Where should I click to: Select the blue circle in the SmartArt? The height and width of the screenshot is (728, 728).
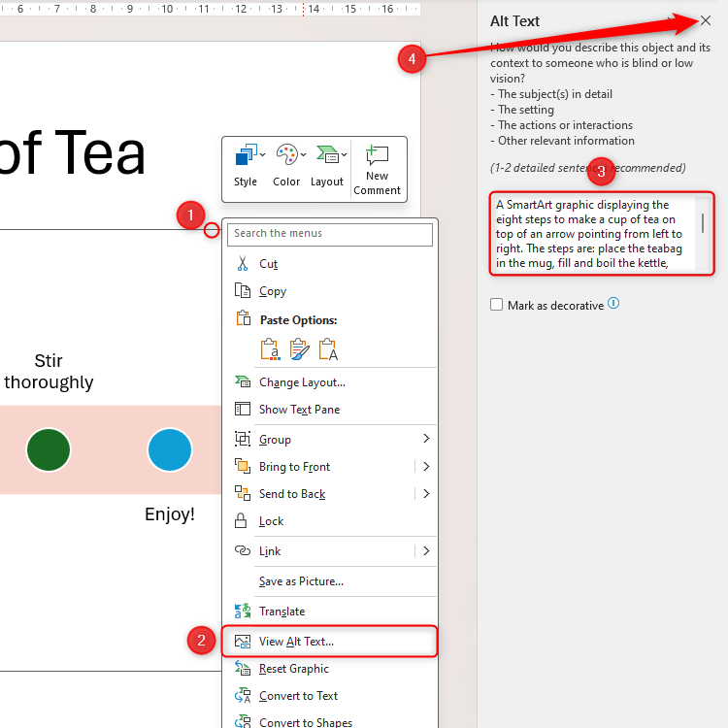click(x=170, y=449)
